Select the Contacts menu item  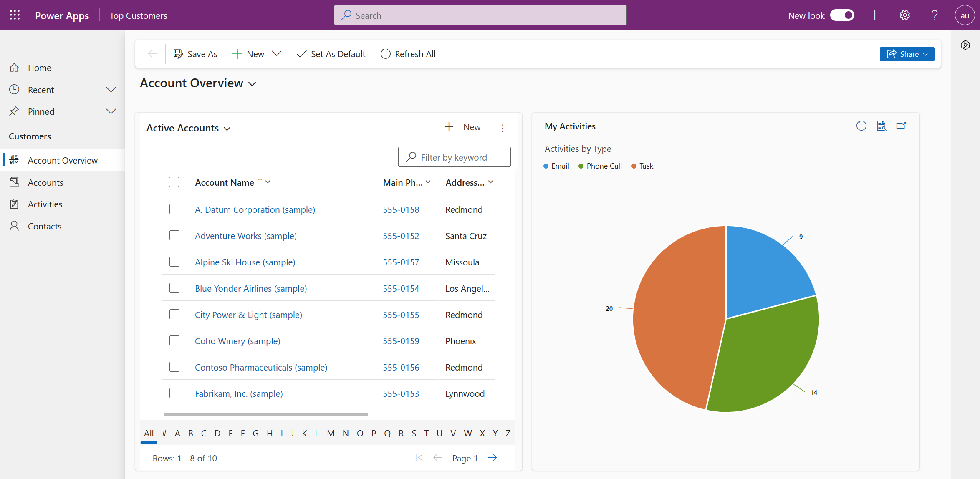[x=44, y=225]
